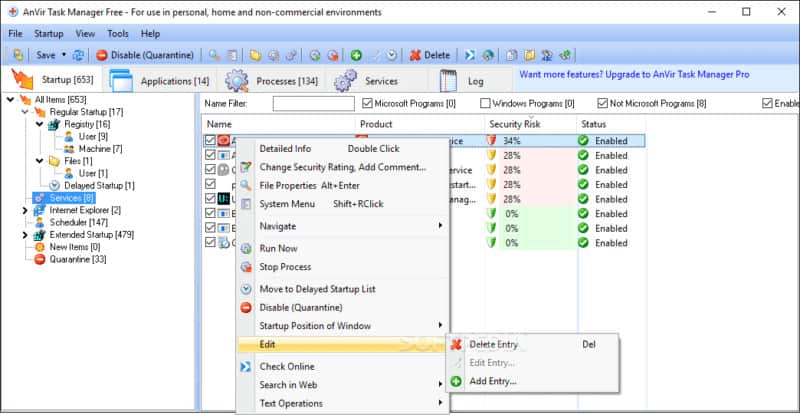The width and height of the screenshot is (800, 415).
Task: Click the red Disable (Quarantine) toolbar icon
Action: click(102, 55)
